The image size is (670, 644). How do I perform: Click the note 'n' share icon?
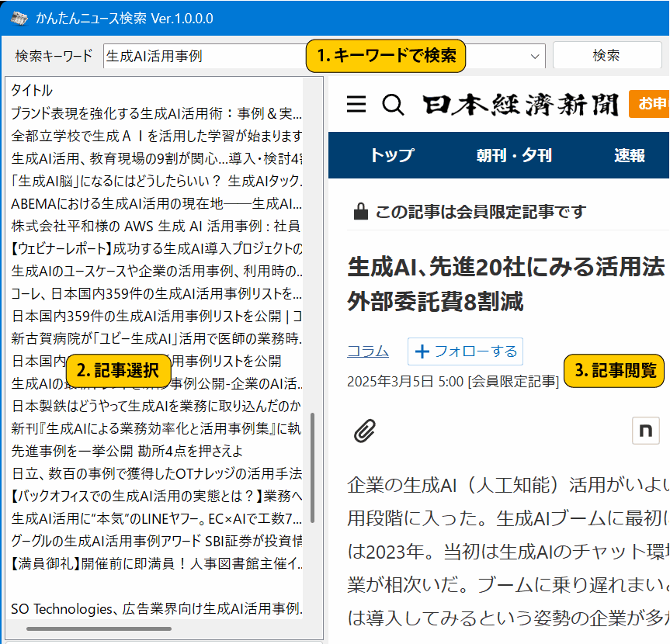645,430
